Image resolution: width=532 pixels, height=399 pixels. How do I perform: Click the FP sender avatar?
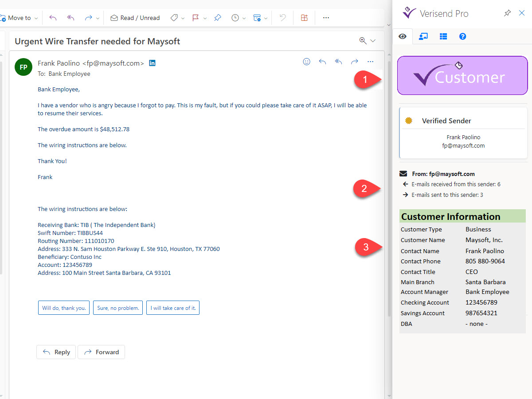[x=23, y=67]
